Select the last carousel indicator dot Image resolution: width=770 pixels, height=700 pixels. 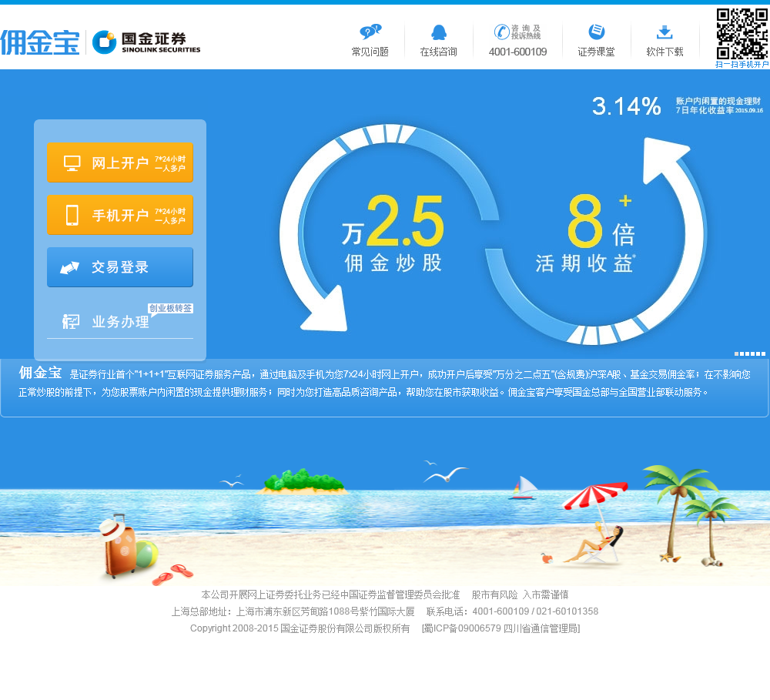point(764,353)
